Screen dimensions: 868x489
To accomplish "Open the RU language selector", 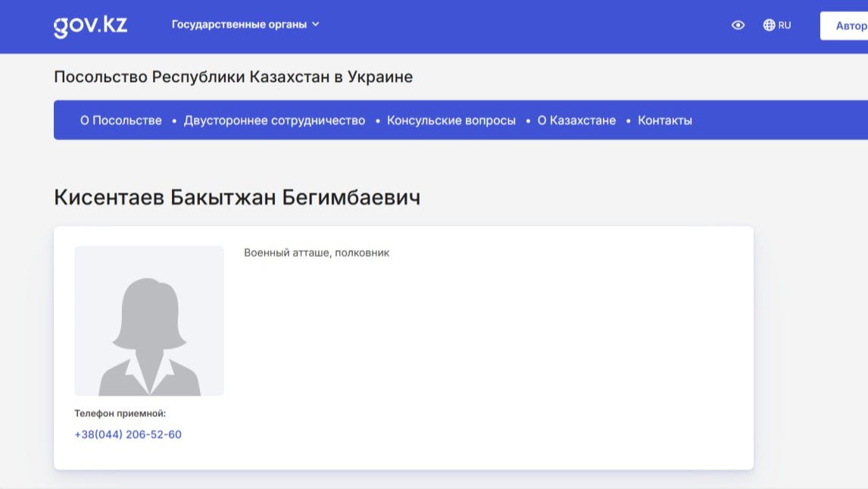I will point(785,25).
